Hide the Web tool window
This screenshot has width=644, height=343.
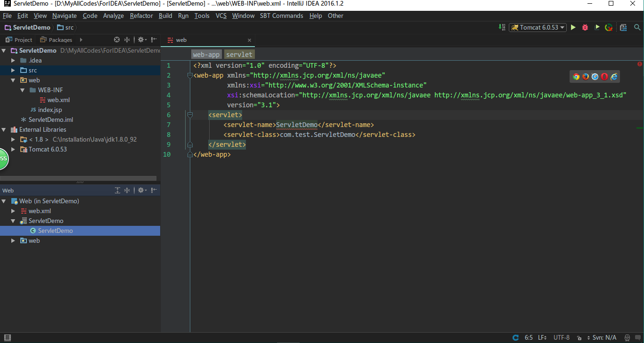(x=155, y=190)
